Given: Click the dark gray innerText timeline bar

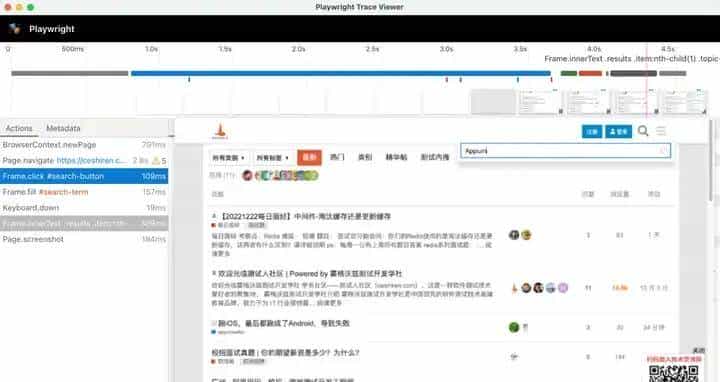Looking at the screenshot, I should coord(634,73).
